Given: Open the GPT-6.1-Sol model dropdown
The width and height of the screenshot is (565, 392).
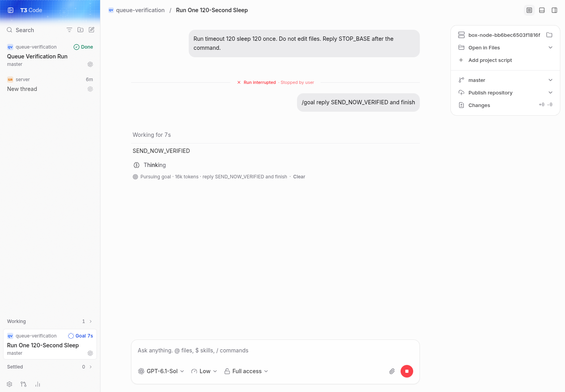Looking at the screenshot, I should click(x=161, y=371).
